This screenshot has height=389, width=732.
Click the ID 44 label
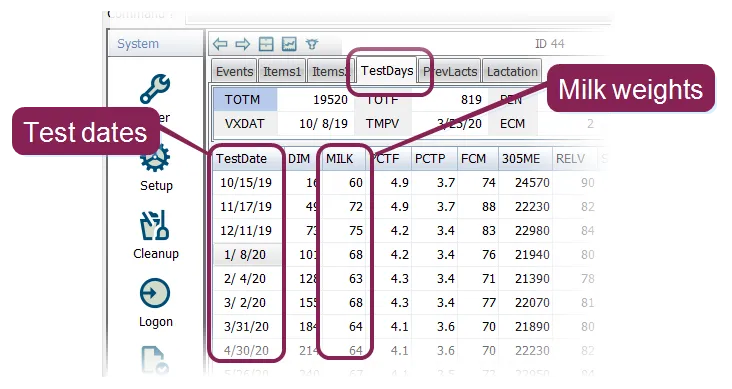pyautogui.click(x=549, y=44)
